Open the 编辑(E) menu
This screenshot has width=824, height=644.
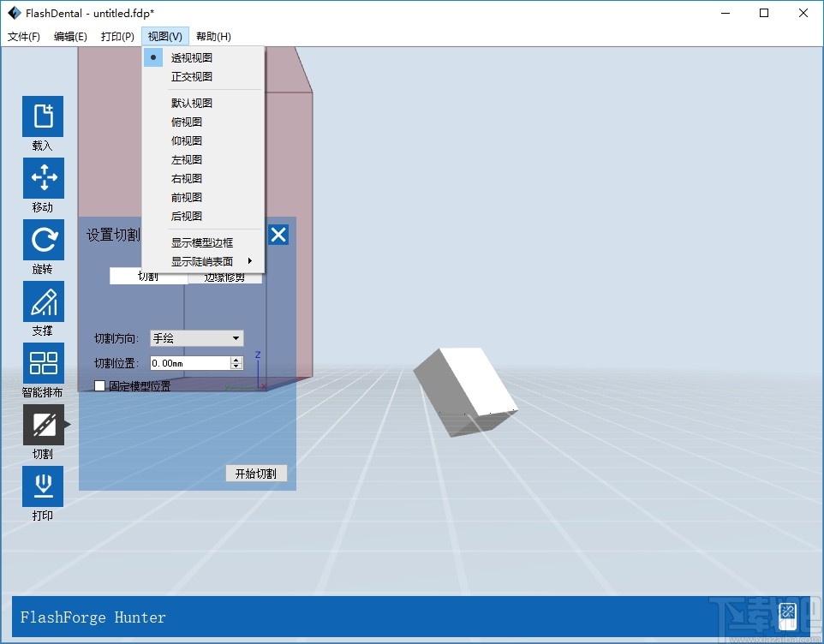(x=70, y=36)
